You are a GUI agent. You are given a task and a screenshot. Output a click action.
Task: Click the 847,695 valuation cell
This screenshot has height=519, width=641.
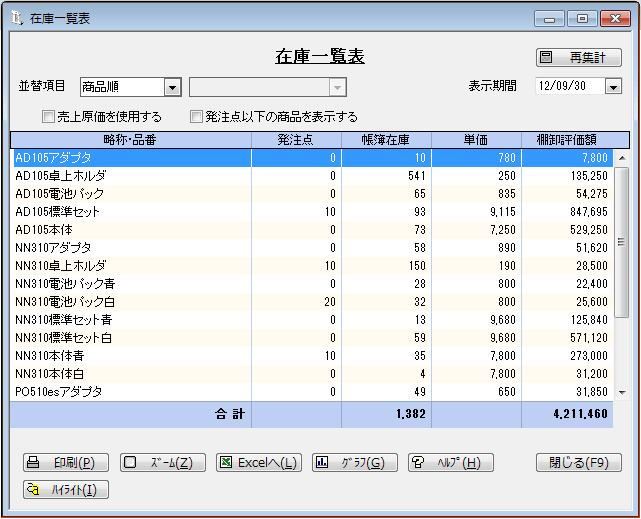(x=567, y=212)
